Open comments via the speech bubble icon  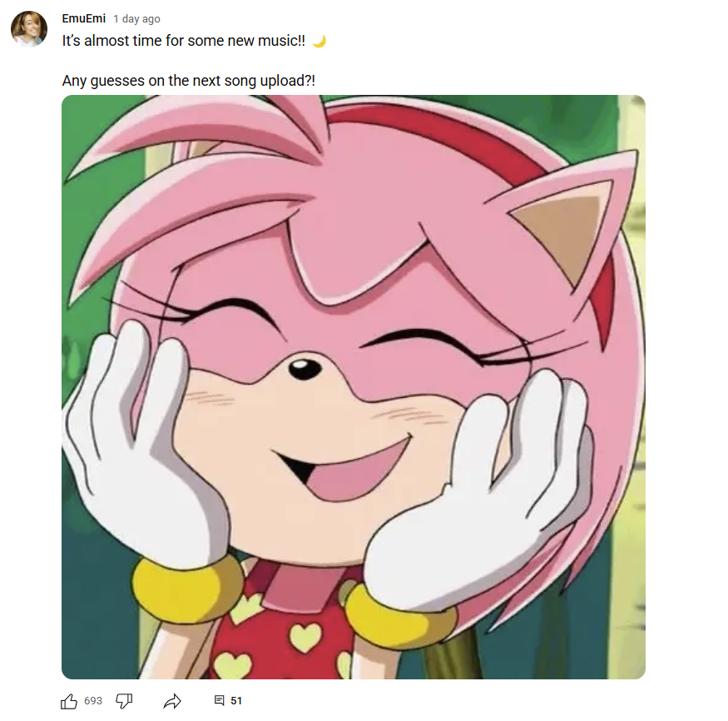pyautogui.click(x=219, y=700)
